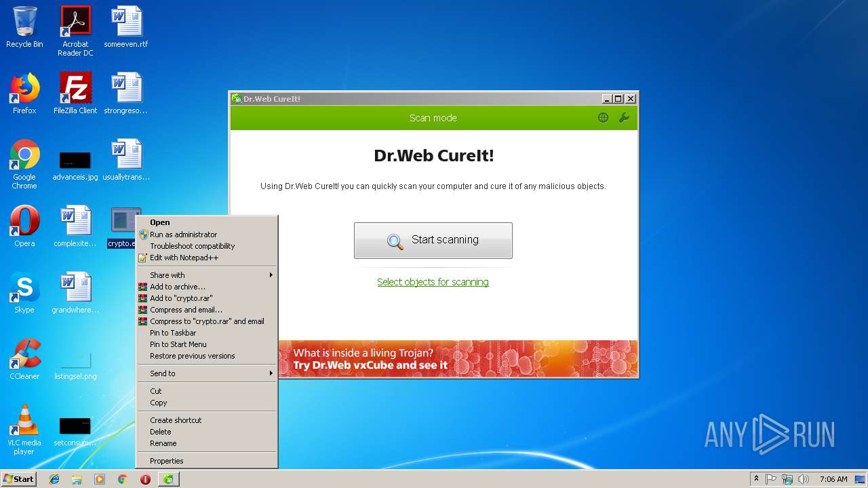Open Windows Media Player taskbar icon
This screenshot has width=868, height=488.
100,479
